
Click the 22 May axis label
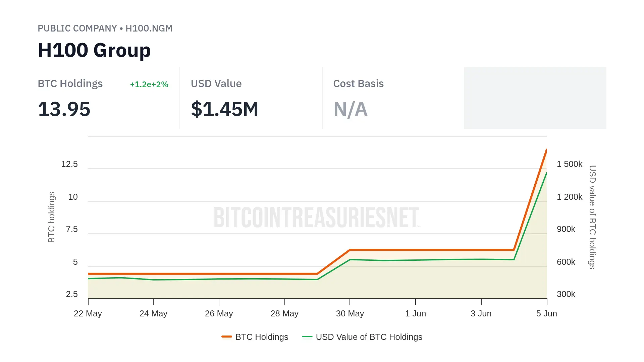point(88,313)
